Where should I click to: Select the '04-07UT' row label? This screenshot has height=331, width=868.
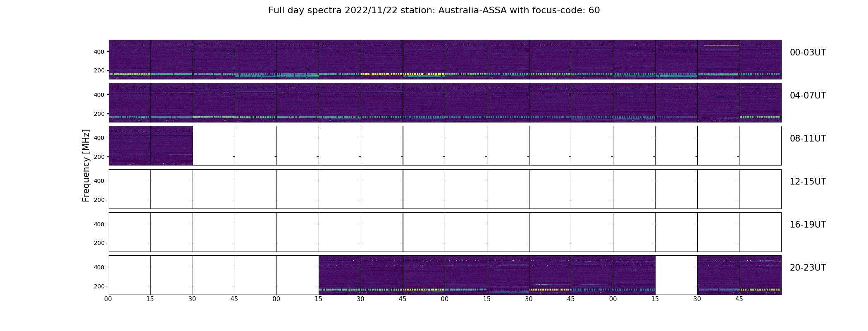pyautogui.click(x=808, y=96)
